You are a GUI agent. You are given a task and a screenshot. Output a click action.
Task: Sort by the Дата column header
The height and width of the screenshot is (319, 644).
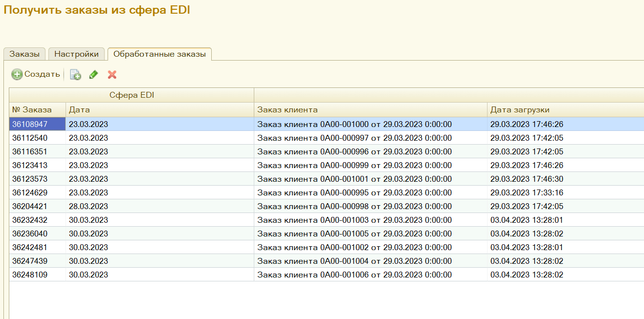[159, 110]
